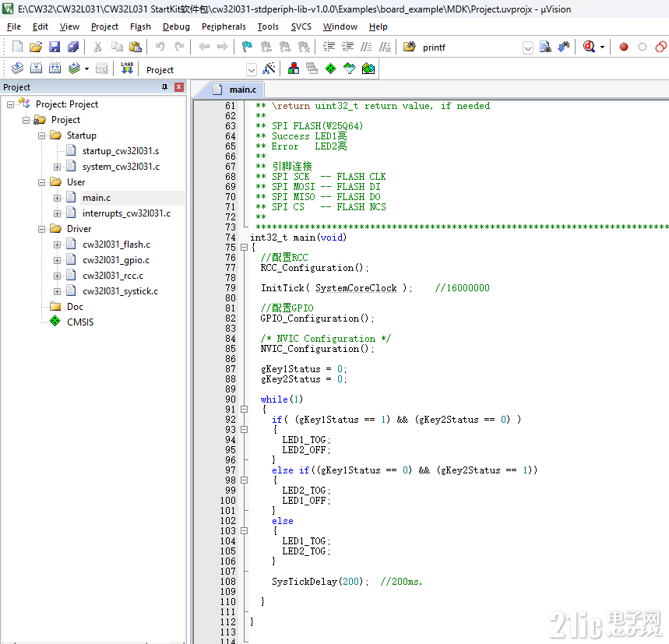669x644 pixels.
Task: Open the File menu
Action: 14,26
